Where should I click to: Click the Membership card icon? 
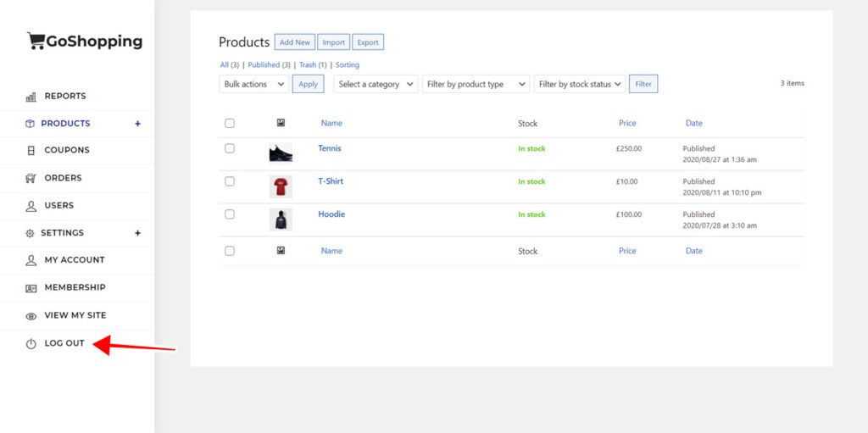[31, 288]
